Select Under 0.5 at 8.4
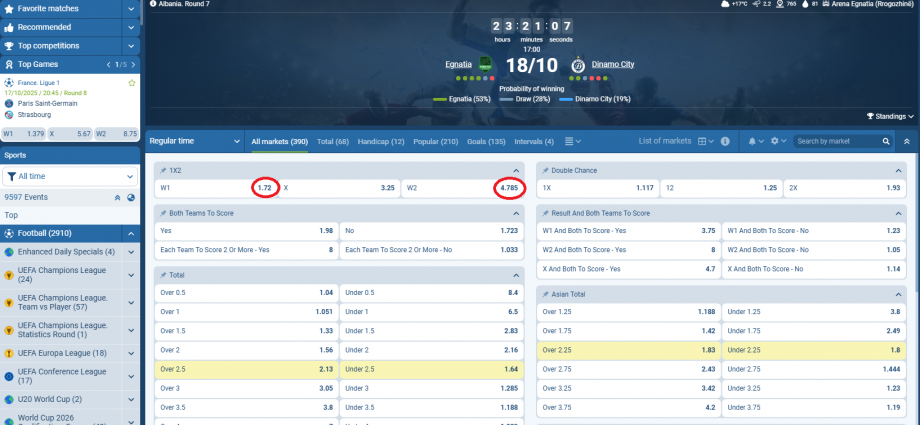Viewport: 920px width, 425px height. (432, 293)
